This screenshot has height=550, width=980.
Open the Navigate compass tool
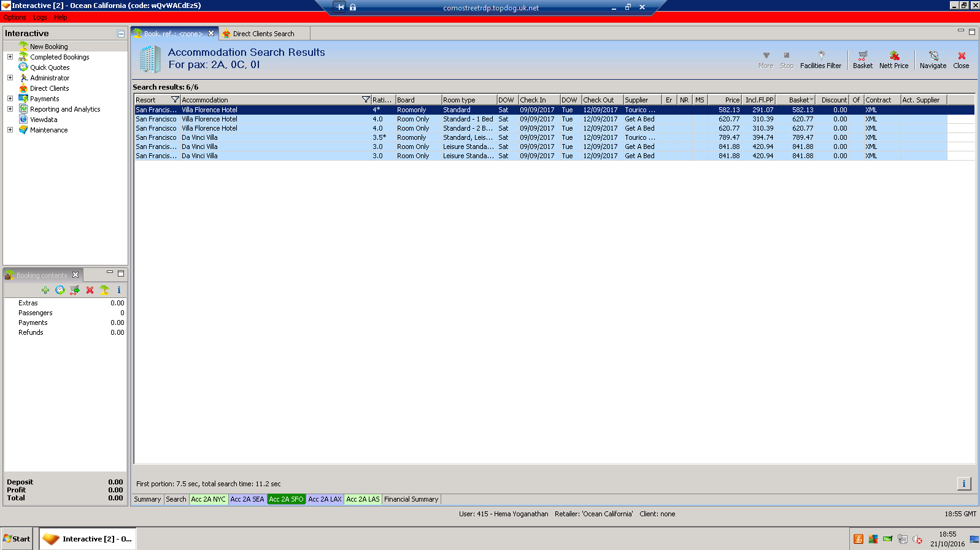tap(933, 59)
